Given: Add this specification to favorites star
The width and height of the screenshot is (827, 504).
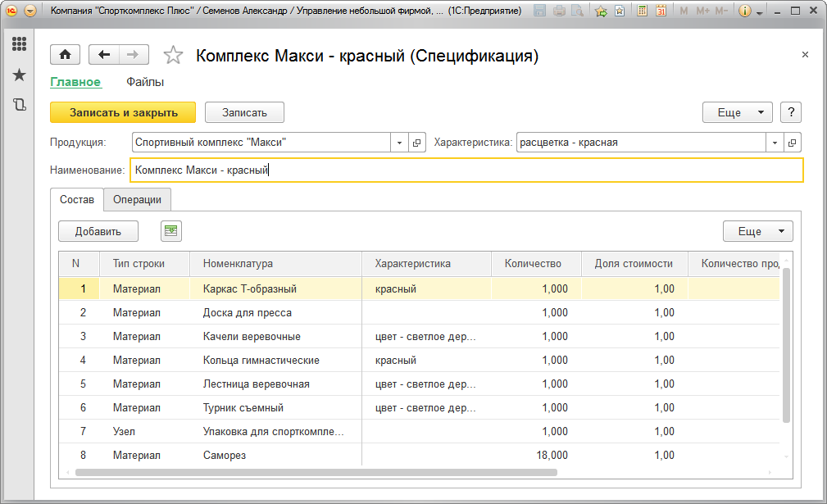Looking at the screenshot, I should [173, 56].
